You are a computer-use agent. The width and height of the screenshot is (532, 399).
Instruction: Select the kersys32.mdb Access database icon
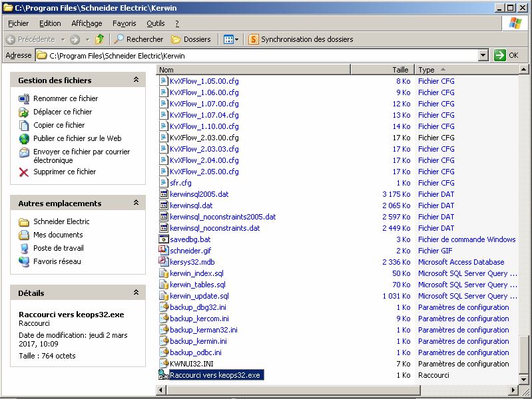point(164,262)
